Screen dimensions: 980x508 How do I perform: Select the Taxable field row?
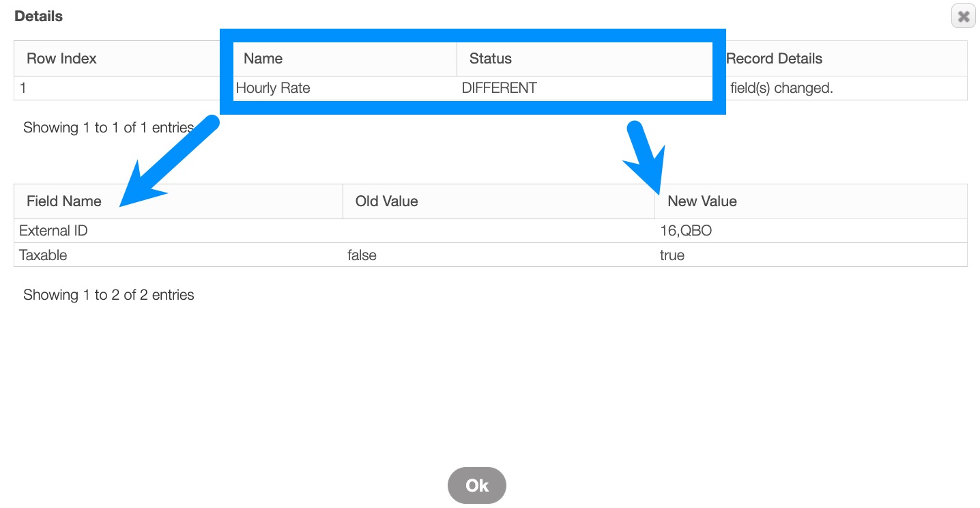(43, 255)
